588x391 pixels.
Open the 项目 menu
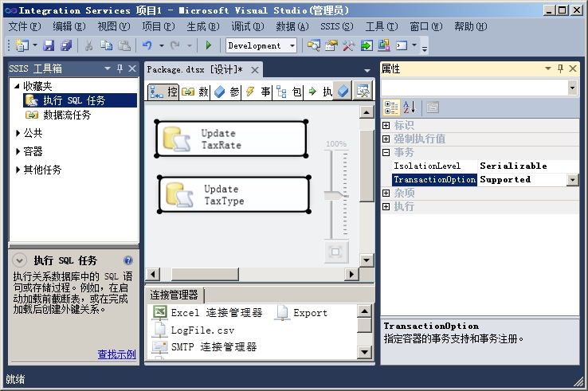[x=159, y=26]
